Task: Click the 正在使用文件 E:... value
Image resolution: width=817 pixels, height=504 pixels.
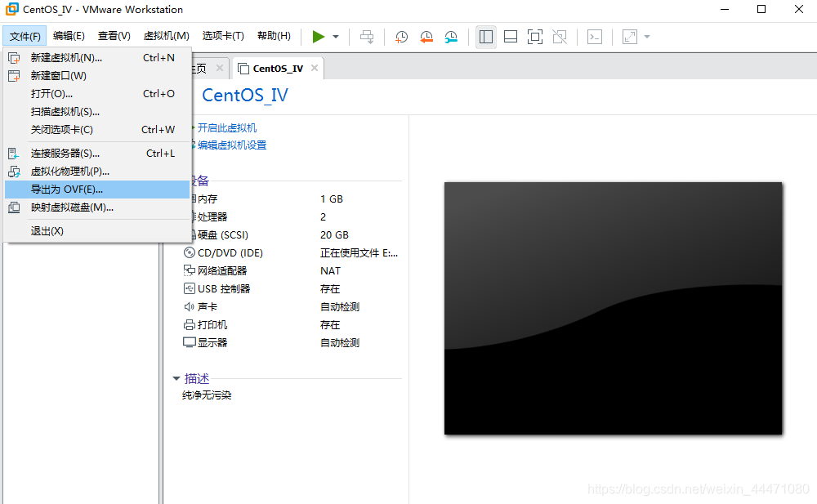Action: (x=359, y=252)
